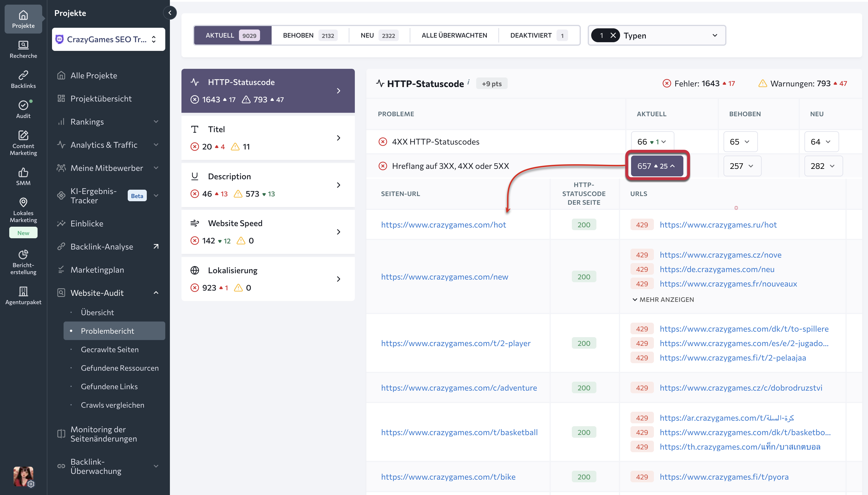Collapse the Website-Audit menu
Viewport: 868px width, 495px height.
(x=156, y=293)
